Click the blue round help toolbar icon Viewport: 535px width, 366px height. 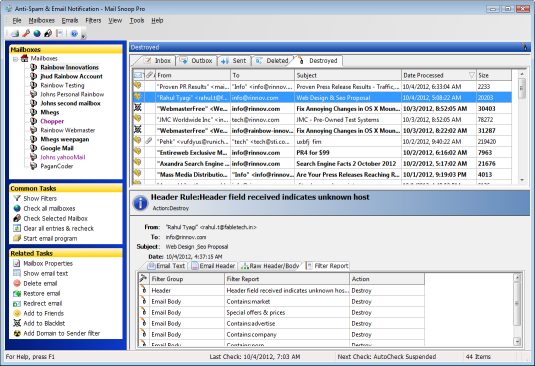(74, 33)
